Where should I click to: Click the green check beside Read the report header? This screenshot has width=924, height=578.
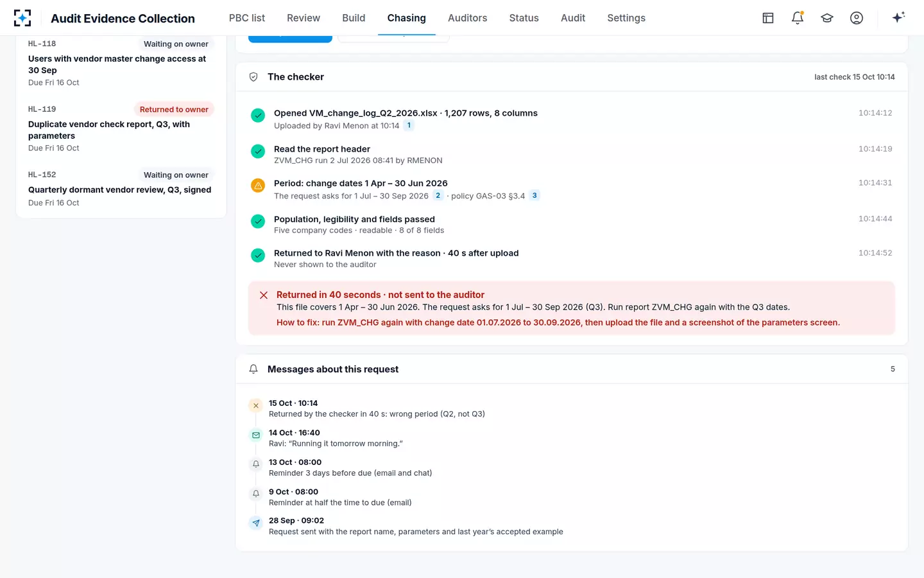258,152
